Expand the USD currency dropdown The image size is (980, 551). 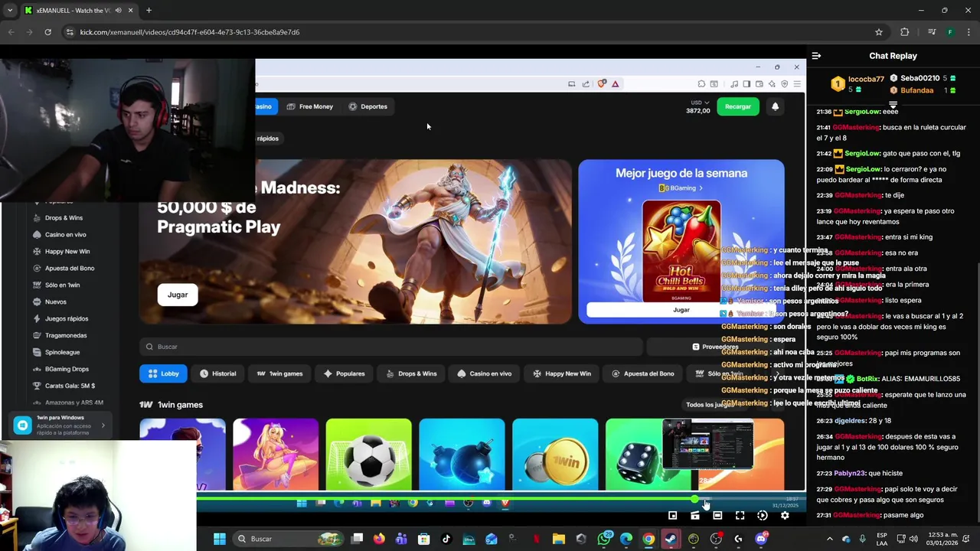point(700,103)
